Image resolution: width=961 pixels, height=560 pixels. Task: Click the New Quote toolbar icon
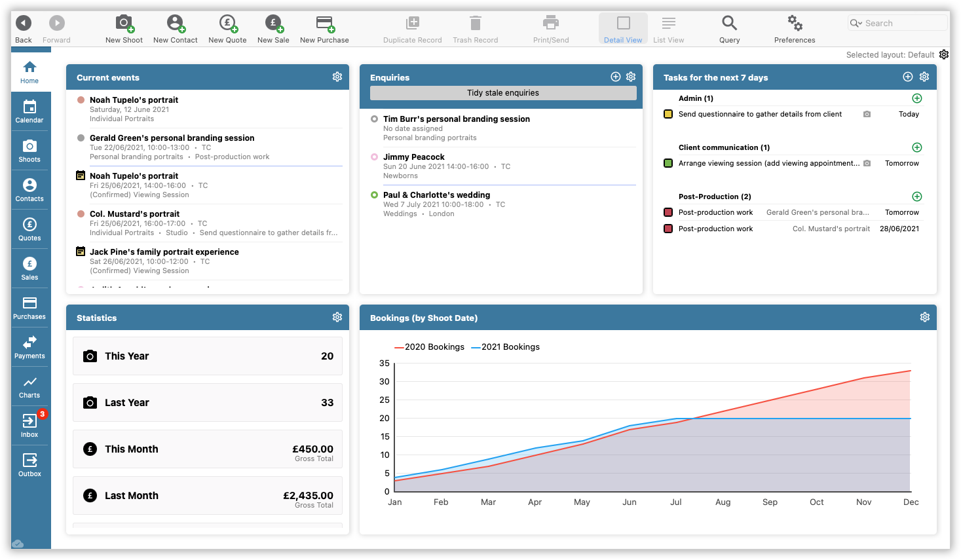pos(227,24)
